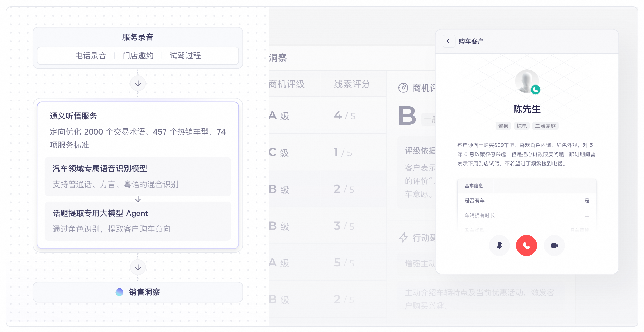Select the 试驾过程 tab
Screen dimensions: 644x332
pyautogui.click(x=185, y=56)
